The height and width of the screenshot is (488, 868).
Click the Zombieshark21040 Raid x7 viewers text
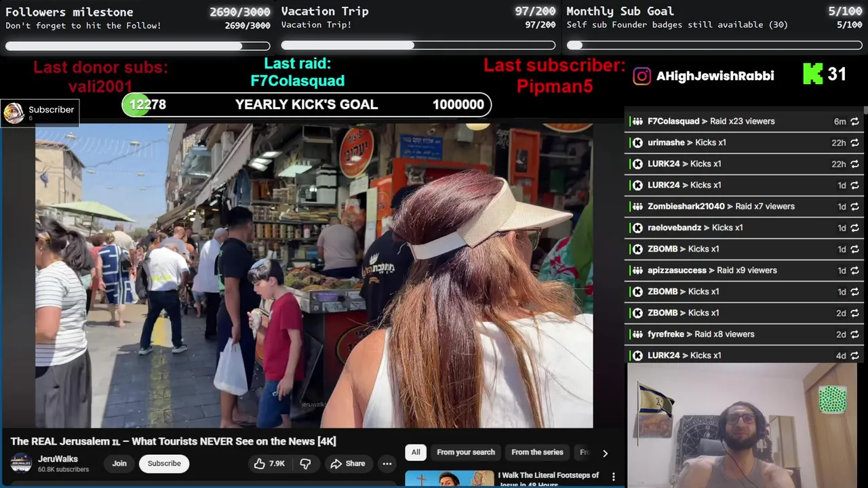pyautogui.click(x=721, y=206)
